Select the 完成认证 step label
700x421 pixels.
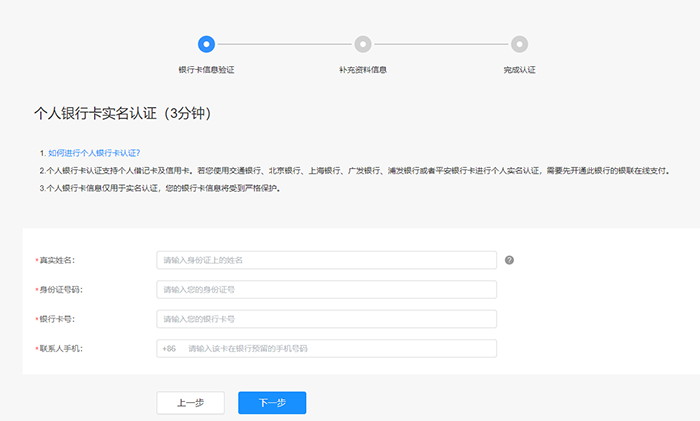tap(519, 70)
